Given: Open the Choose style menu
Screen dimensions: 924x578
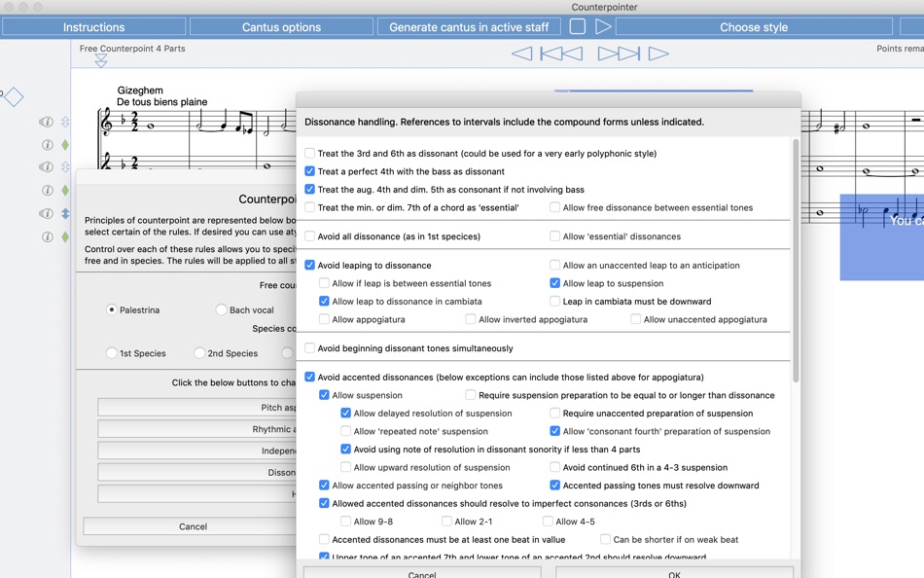Looking at the screenshot, I should [753, 26].
